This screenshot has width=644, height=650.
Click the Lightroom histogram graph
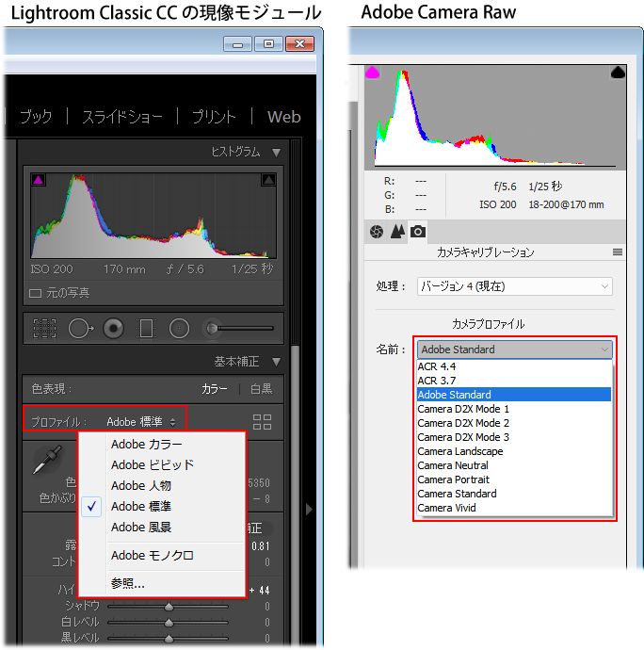click(x=153, y=216)
